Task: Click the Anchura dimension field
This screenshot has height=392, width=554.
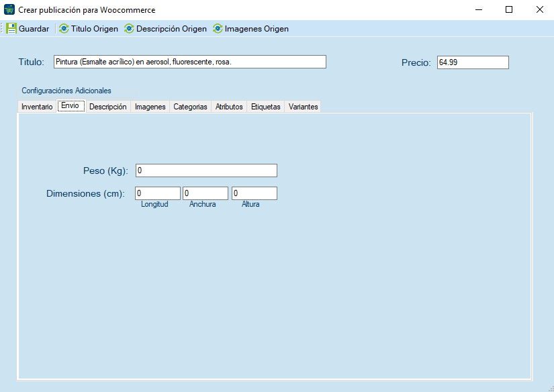Action: [205, 193]
